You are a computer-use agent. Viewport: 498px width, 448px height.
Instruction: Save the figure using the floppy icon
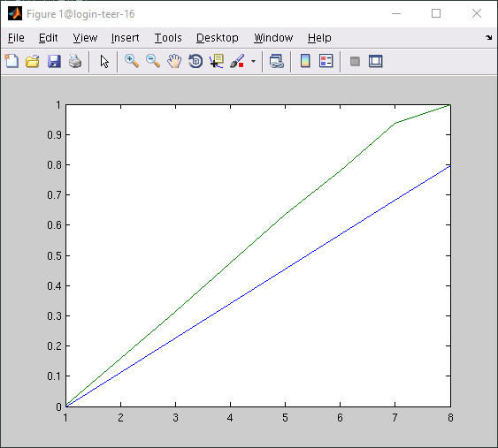[54, 61]
